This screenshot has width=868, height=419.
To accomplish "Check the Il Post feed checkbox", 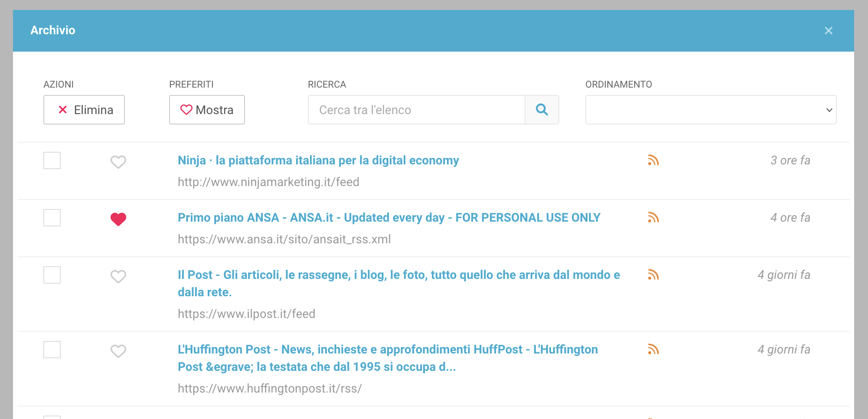I will (x=52, y=275).
